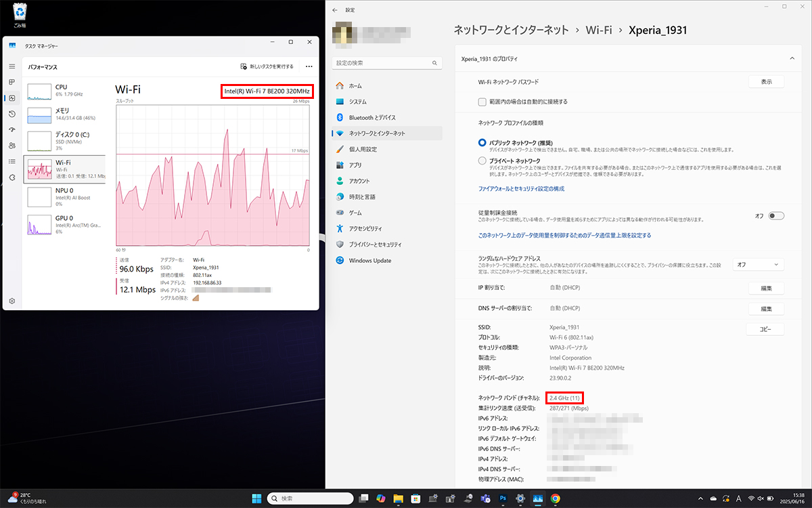Open アカウント settings category
The width and height of the screenshot is (812, 508).
click(387, 181)
